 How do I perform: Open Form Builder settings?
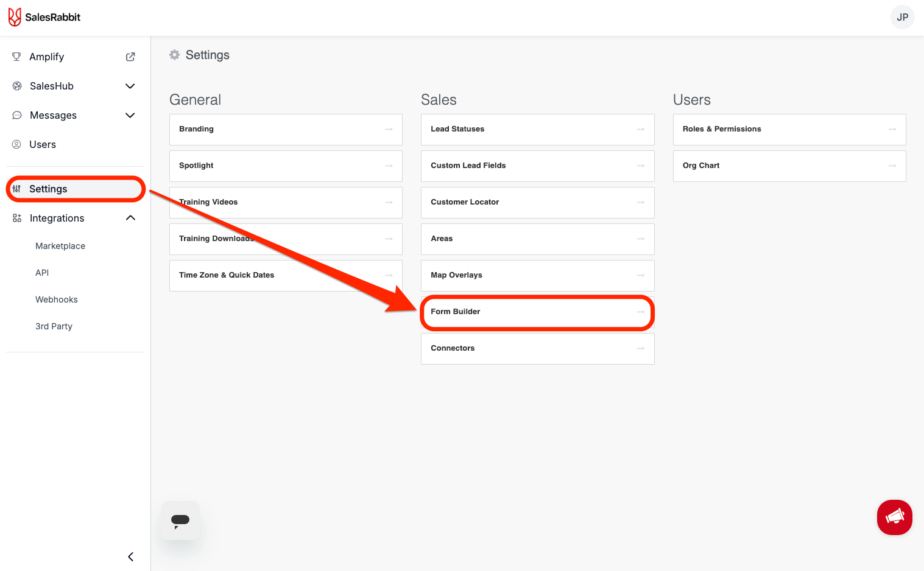[537, 312]
